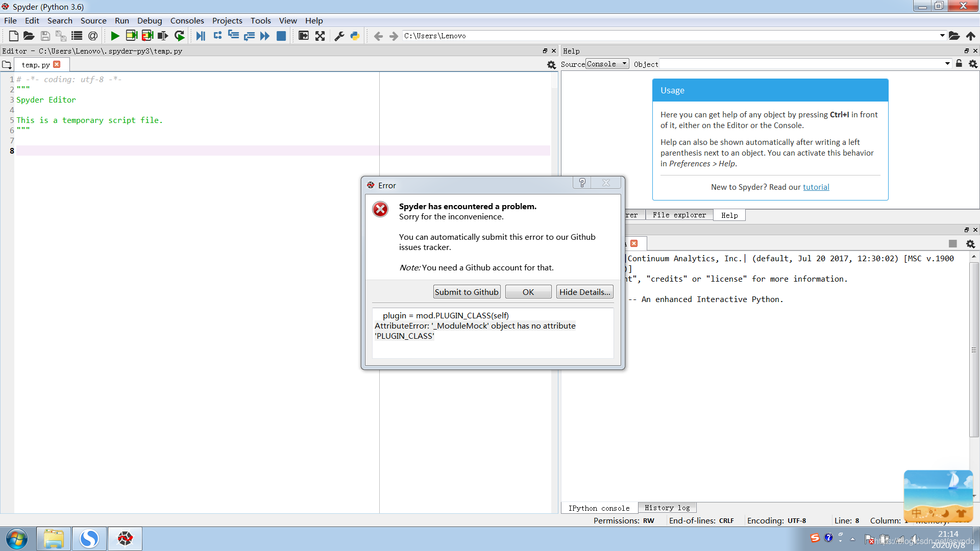This screenshot has height=551, width=980.
Task: Toggle the Help pane lock icon
Action: [959, 64]
